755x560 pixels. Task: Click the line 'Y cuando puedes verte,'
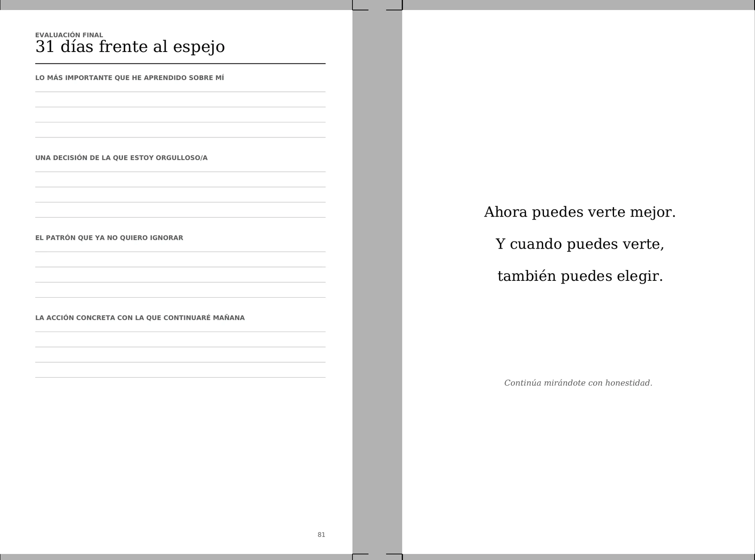pyautogui.click(x=580, y=244)
